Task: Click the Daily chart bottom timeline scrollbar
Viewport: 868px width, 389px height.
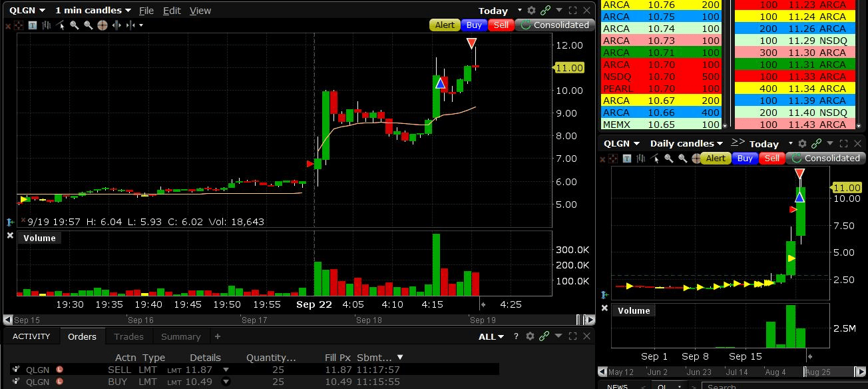Action: tap(732, 372)
